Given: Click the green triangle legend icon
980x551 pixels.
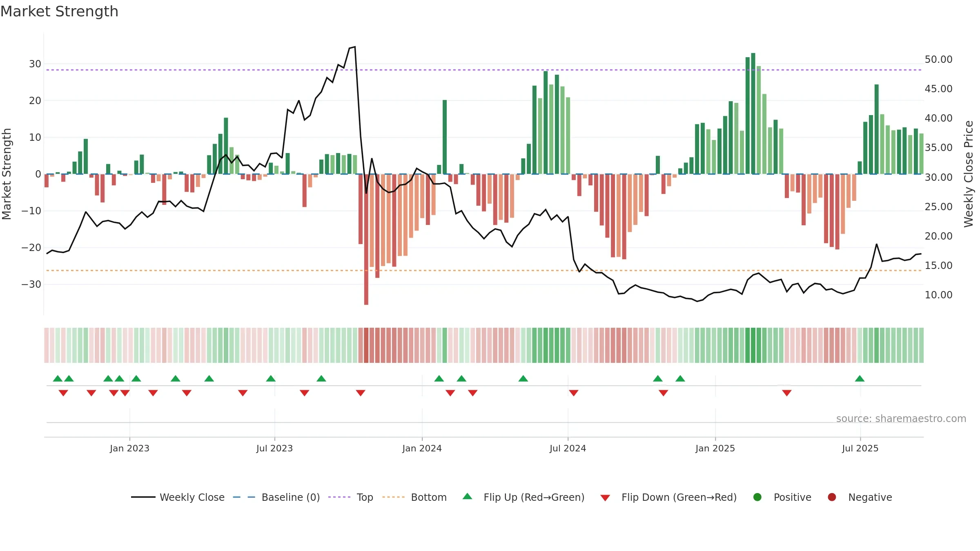Looking at the screenshot, I should coord(468,496).
